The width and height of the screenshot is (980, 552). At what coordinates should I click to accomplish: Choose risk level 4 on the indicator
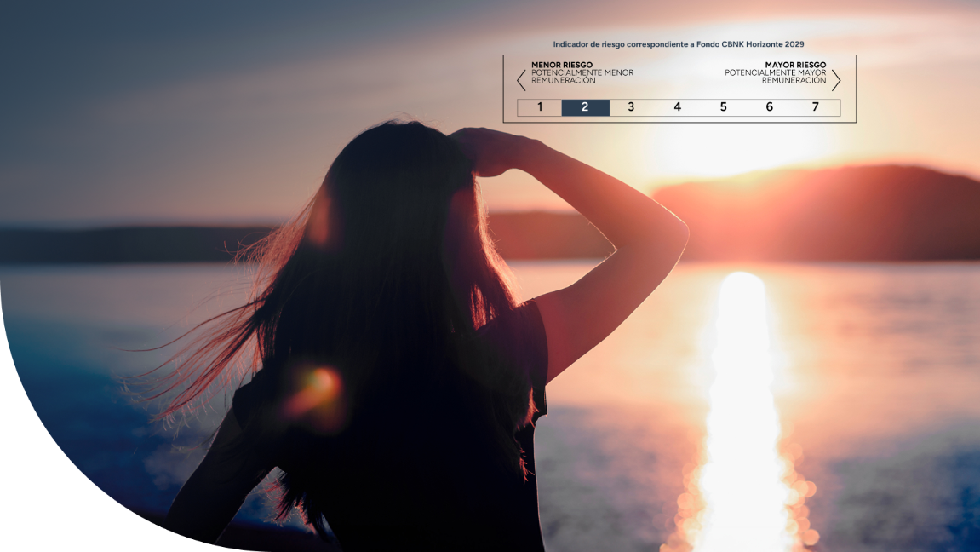tap(677, 107)
